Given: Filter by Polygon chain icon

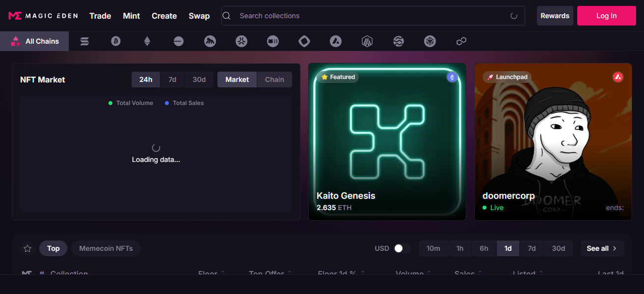Looking at the screenshot, I should 461,41.
